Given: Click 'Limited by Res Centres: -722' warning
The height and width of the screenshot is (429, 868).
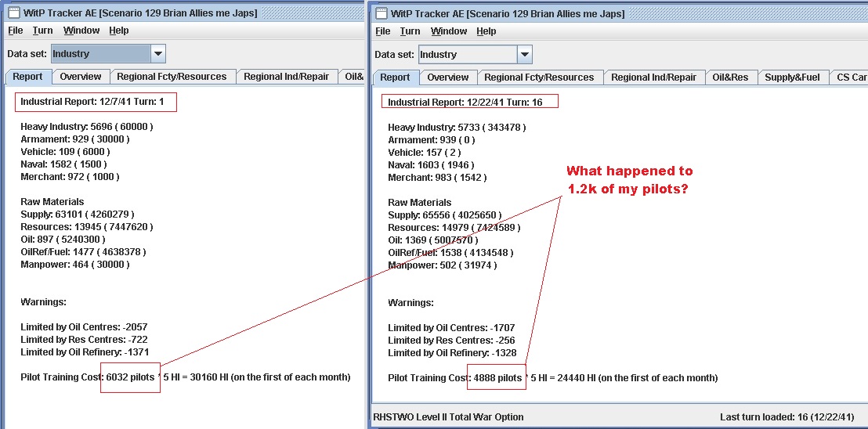Looking at the screenshot, I should 84,340.
